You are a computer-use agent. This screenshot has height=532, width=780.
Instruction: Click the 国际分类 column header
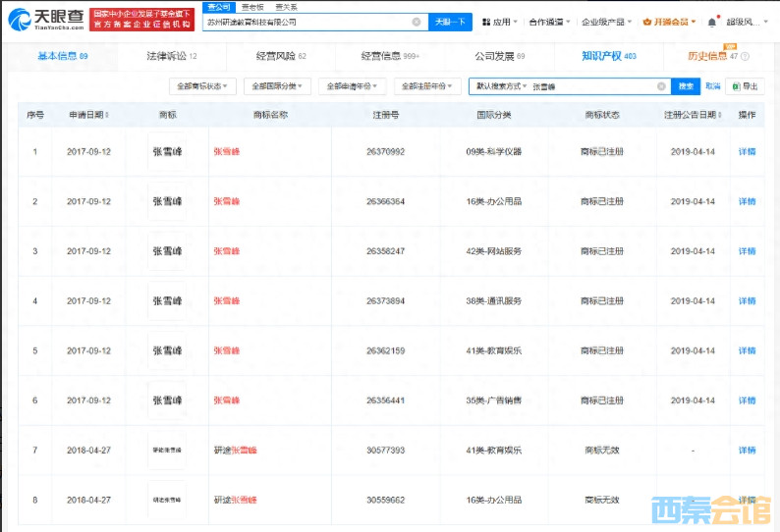[x=493, y=115]
